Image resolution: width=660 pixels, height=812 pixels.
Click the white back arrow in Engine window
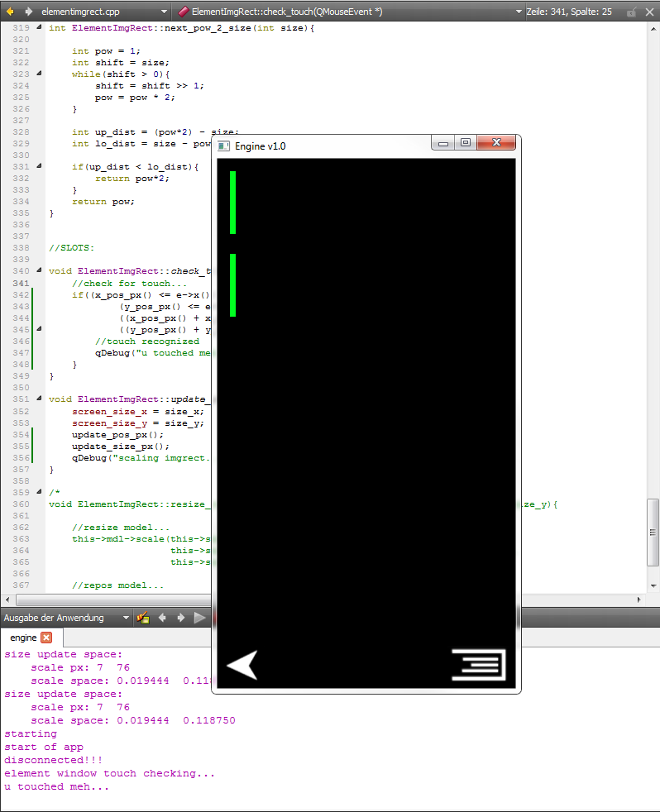(x=242, y=665)
